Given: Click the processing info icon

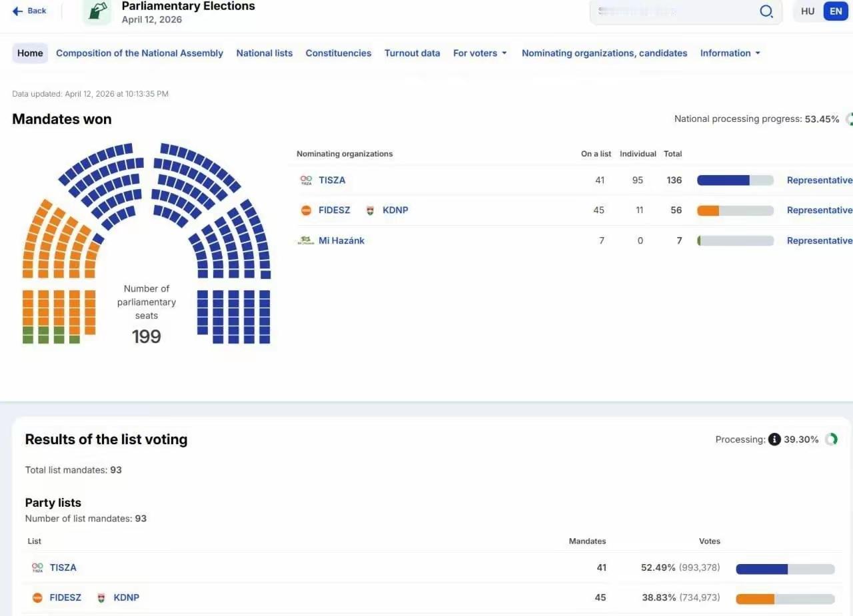Looking at the screenshot, I should coord(774,440).
